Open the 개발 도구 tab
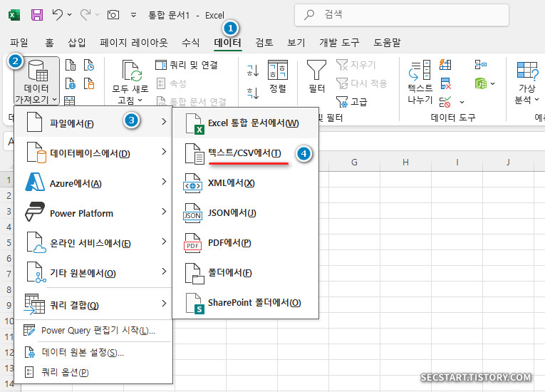 pos(339,43)
